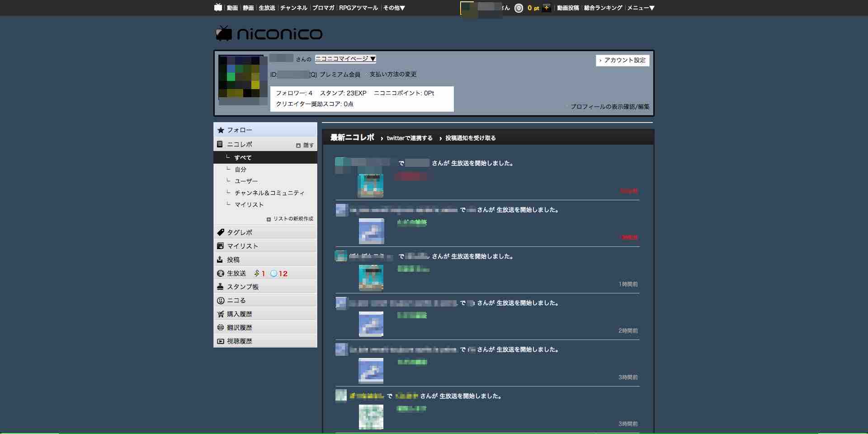
Task: Click クリエイター奨励スコア: 0点 text
Action: tap(315, 104)
